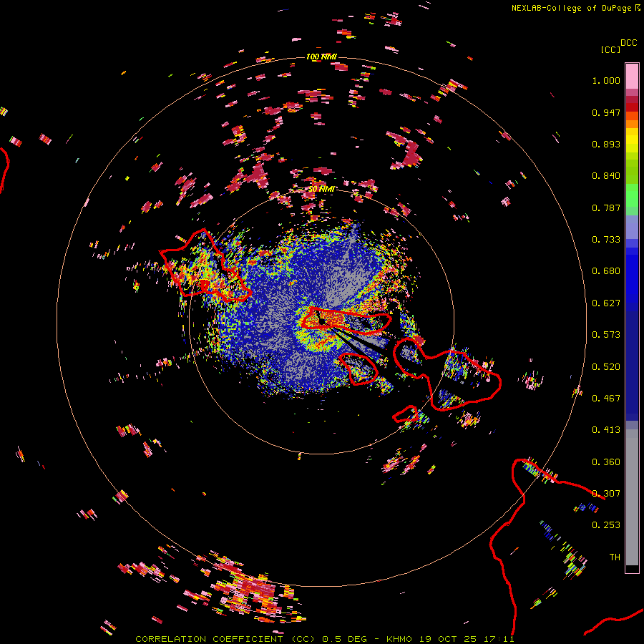Click the 0.627 legend value
Screen dimensions: 644x644
click(606, 303)
